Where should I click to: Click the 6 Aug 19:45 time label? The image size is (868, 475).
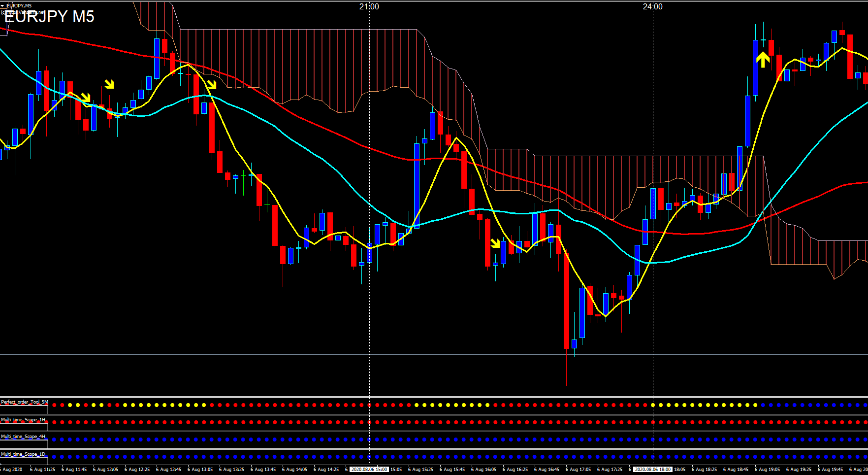tap(830, 470)
